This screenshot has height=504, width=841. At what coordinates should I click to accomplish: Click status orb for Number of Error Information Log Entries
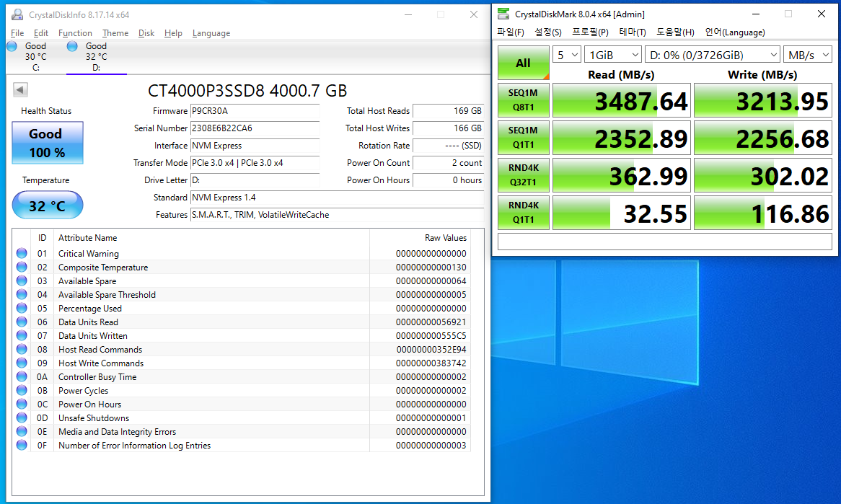coord(22,445)
